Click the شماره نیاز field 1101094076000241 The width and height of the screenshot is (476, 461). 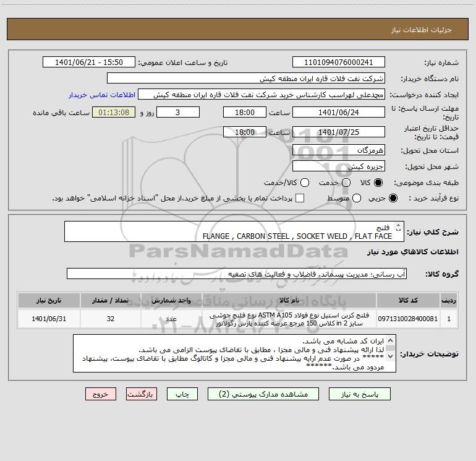point(339,62)
